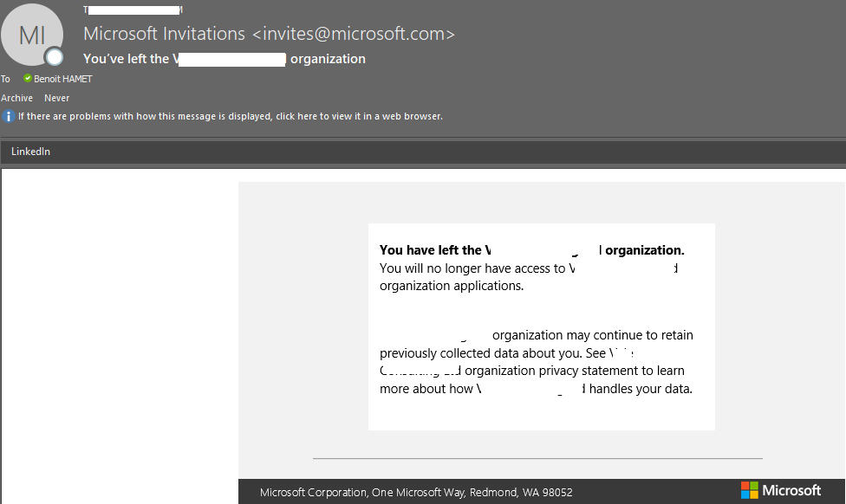Click the blue info icon in the message bar

[9, 116]
